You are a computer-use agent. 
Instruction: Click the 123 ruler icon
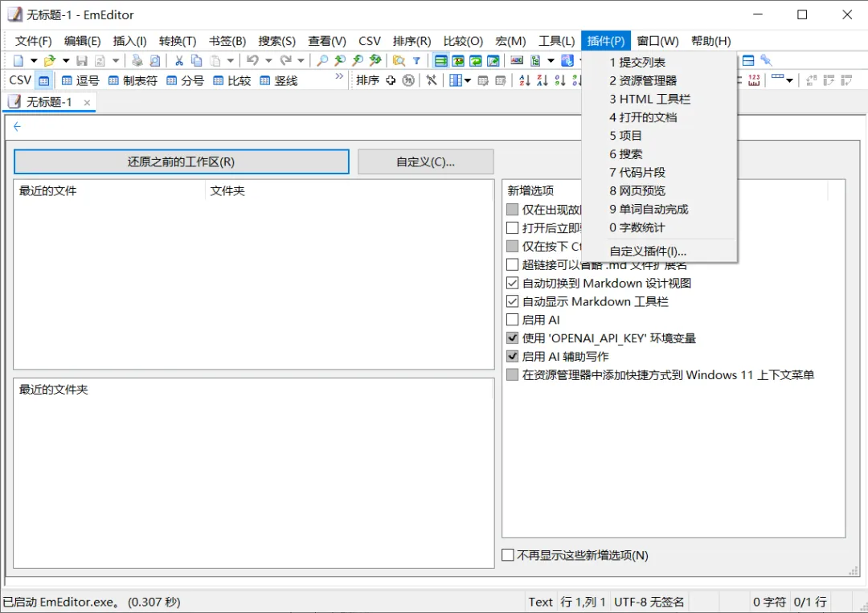(x=754, y=81)
